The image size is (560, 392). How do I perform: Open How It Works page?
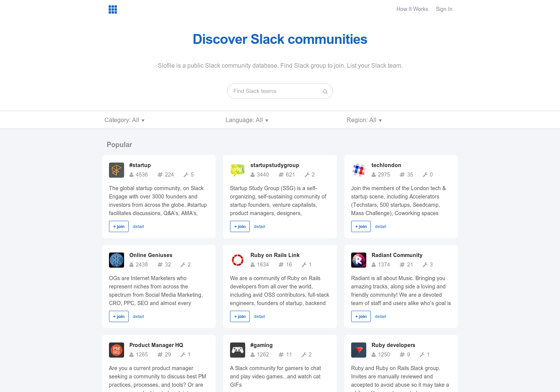pyautogui.click(x=412, y=9)
